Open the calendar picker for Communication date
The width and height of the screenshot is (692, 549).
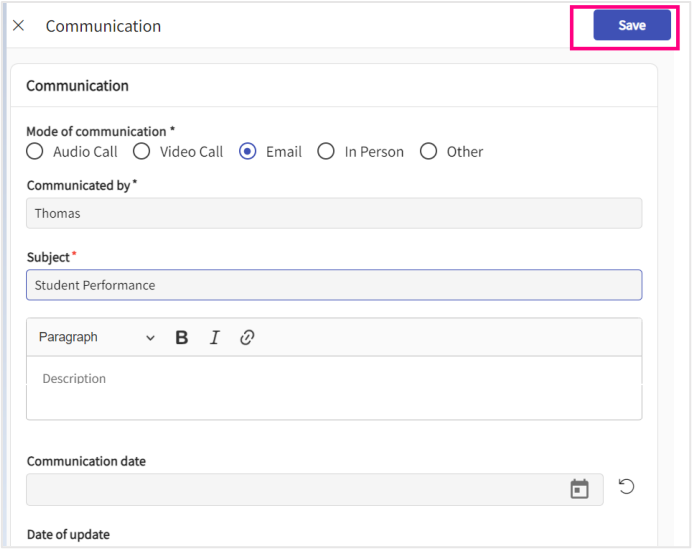coord(579,489)
